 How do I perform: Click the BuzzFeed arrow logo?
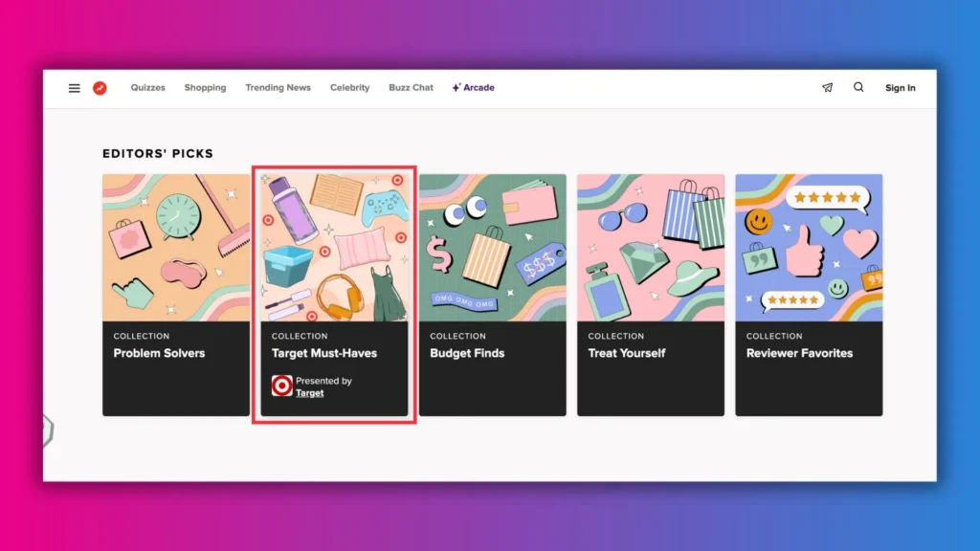(100, 87)
